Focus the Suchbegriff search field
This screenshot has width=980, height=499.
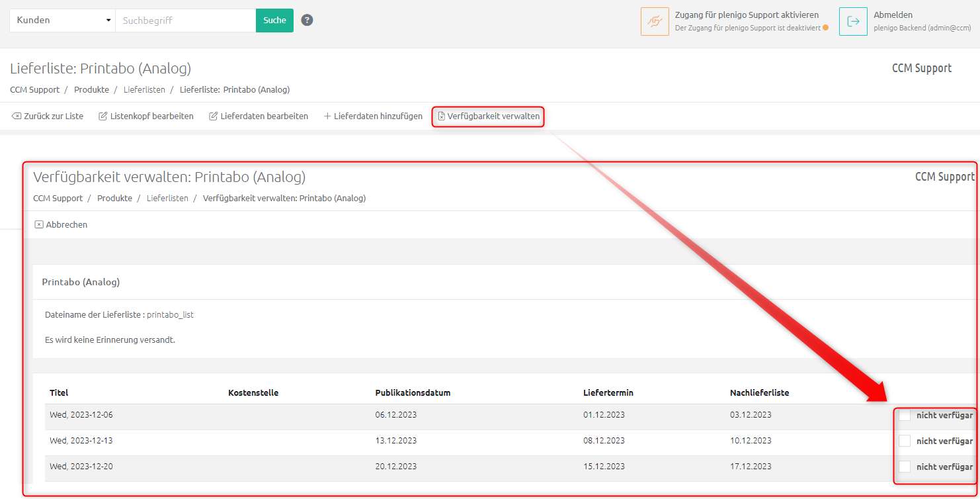point(186,21)
